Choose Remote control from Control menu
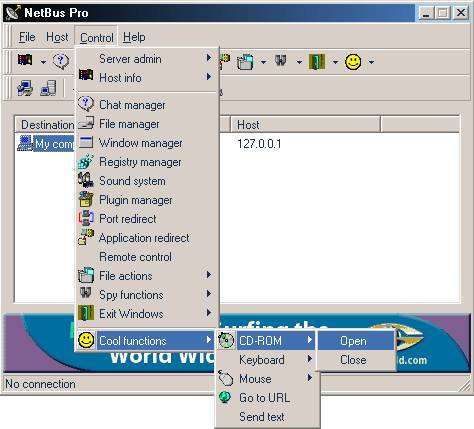 (147, 257)
